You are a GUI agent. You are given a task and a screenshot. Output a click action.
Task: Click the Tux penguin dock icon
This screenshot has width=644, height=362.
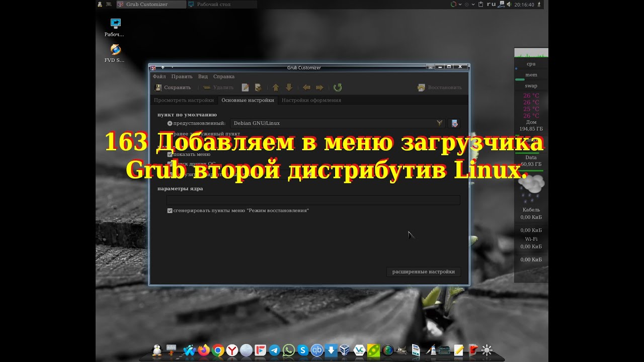coord(156,350)
